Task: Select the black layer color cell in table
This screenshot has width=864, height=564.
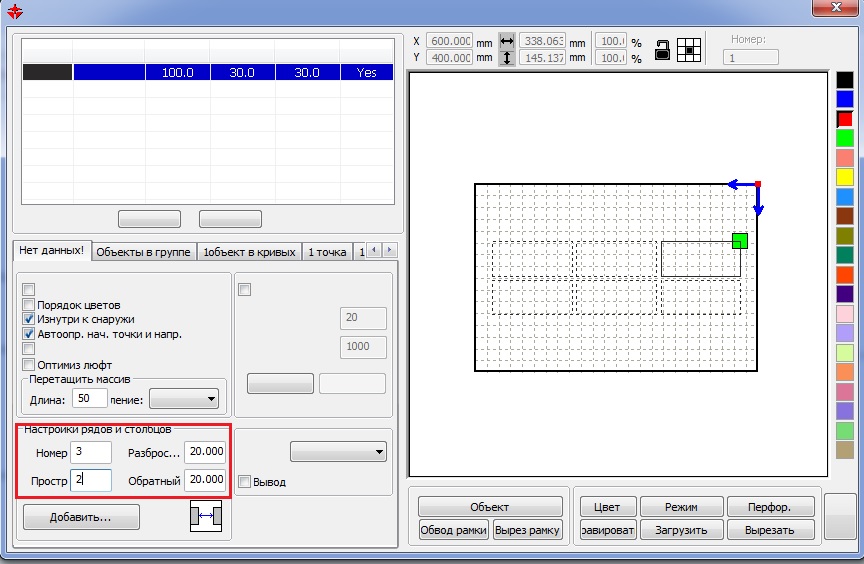Action: point(47,72)
